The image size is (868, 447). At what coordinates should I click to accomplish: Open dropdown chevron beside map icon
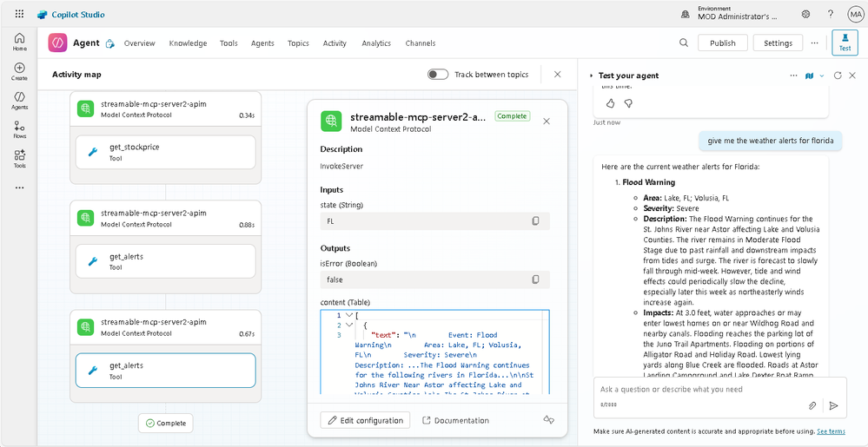pyautogui.click(x=823, y=76)
